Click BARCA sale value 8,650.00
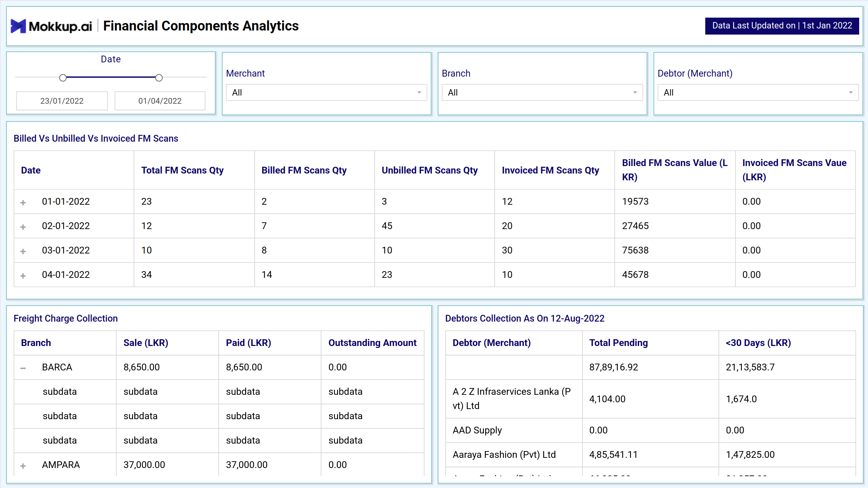Viewport: 868px width, 488px height. coord(141,367)
